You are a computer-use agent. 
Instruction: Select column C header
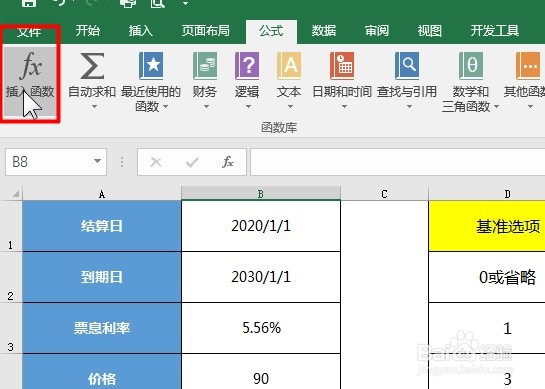384,194
